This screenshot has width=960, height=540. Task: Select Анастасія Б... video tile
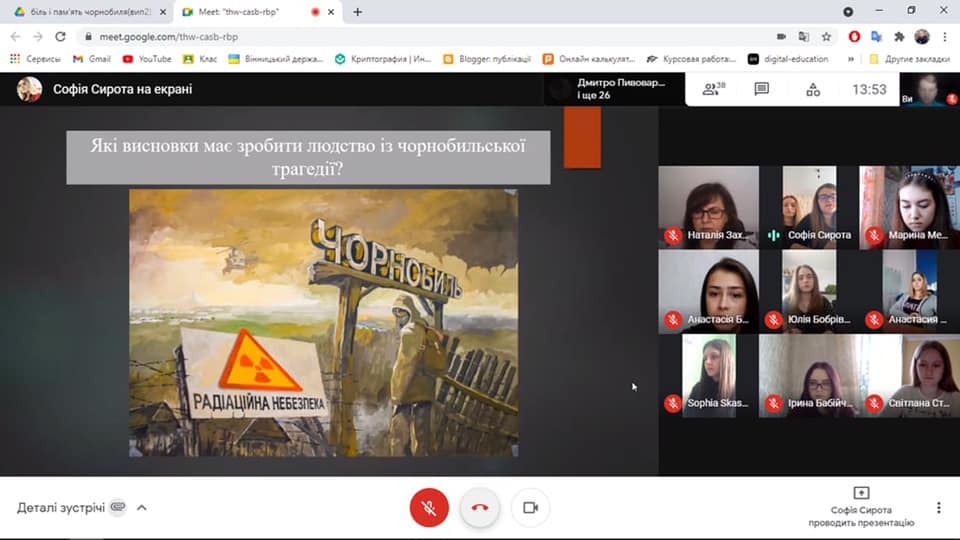708,291
